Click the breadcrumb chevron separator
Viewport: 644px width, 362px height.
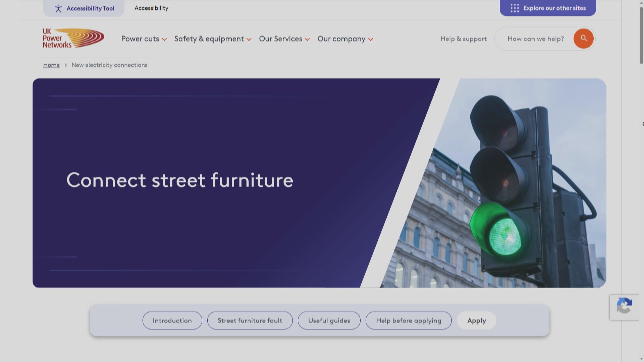click(x=66, y=65)
